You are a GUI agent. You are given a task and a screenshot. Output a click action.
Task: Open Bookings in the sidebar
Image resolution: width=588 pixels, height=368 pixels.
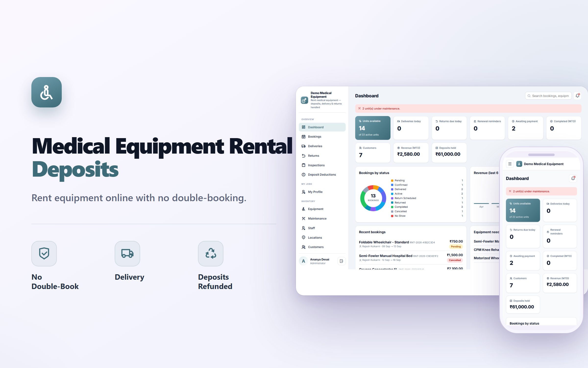coord(322,137)
